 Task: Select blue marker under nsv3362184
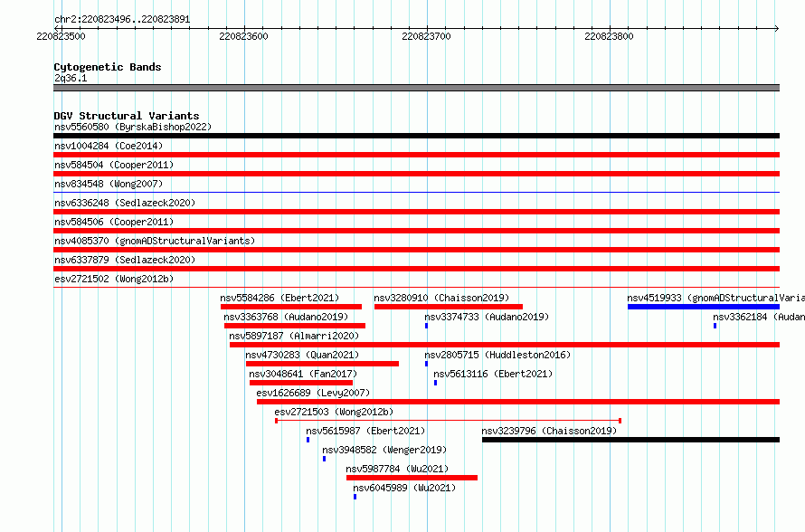(715, 326)
